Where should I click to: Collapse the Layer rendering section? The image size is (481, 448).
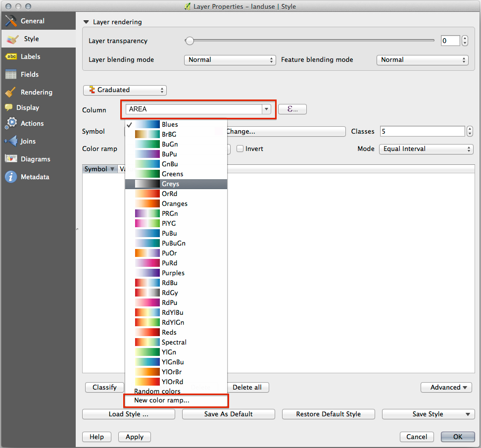click(x=86, y=22)
